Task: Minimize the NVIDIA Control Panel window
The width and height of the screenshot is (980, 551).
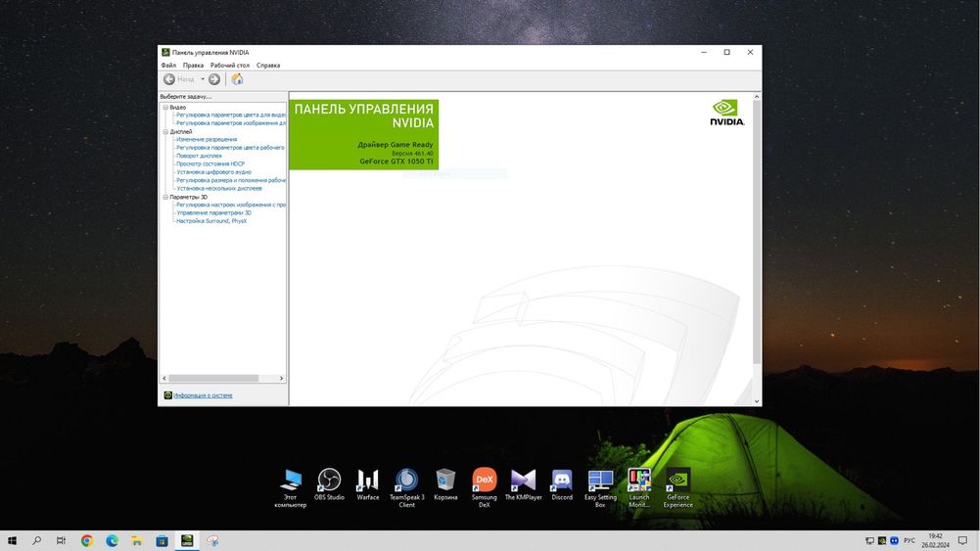Action: pyautogui.click(x=704, y=53)
